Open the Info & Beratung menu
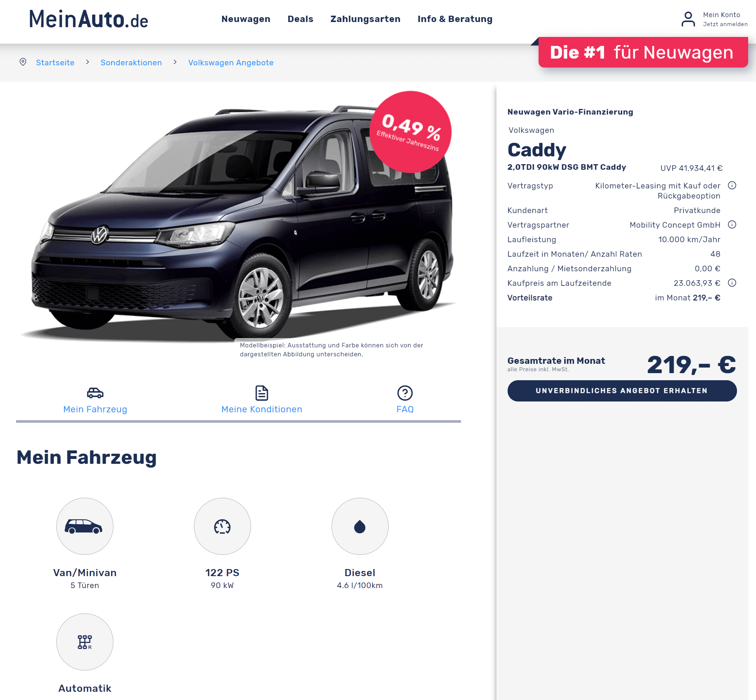This screenshot has width=756, height=700. 455,19
